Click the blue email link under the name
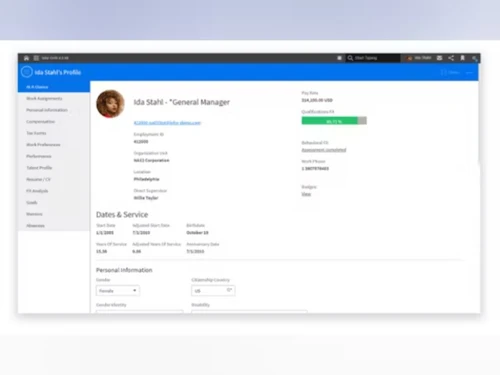This screenshot has width=500, height=375. tap(167, 123)
